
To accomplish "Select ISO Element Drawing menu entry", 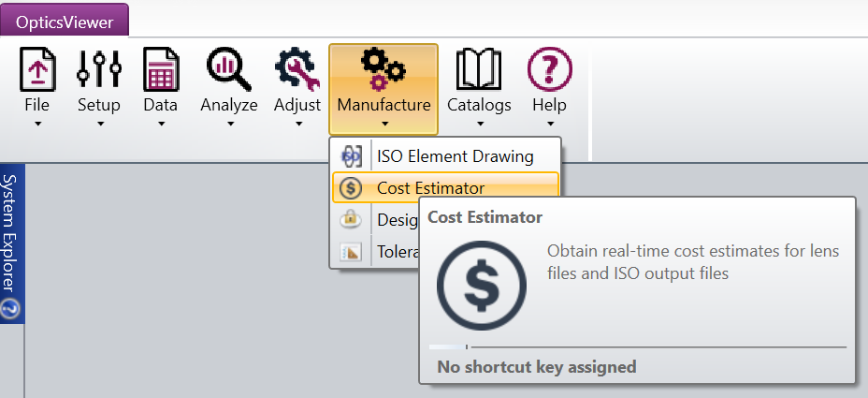I will click(455, 156).
